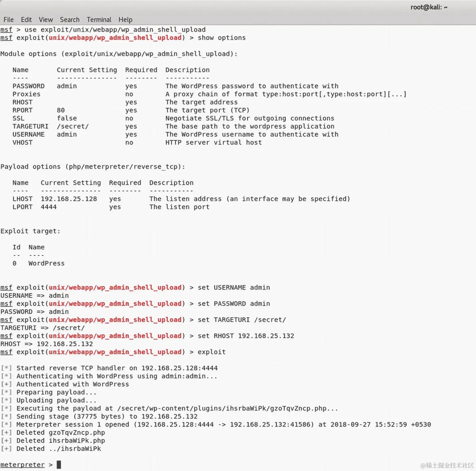Screen dimensions: 476x471
Task: Open the Help menu
Action: [x=125, y=20]
